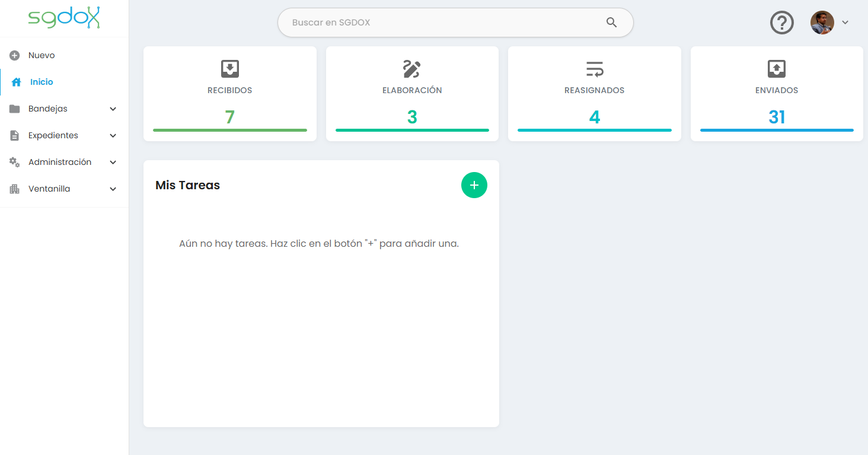The width and height of the screenshot is (868, 455).
Task: Expand the Bandejas menu chevron
Action: [113, 109]
